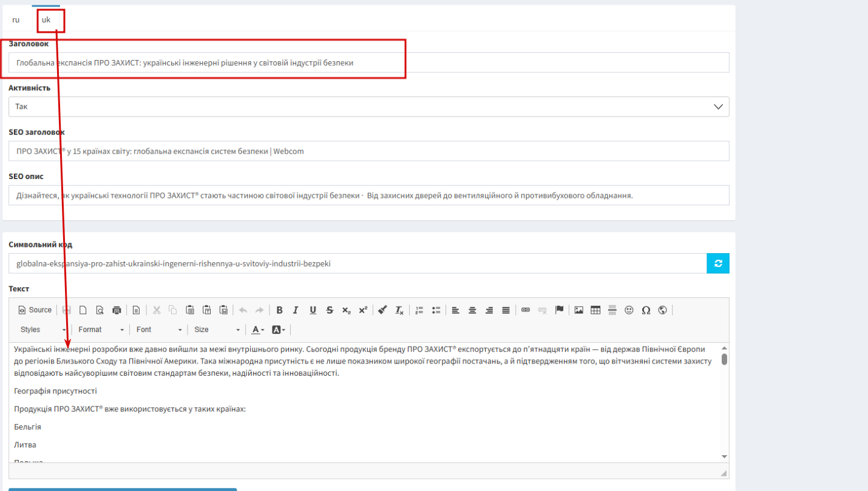This screenshot has height=491, width=868.
Task: Redo the last undone edit
Action: [x=260, y=310]
